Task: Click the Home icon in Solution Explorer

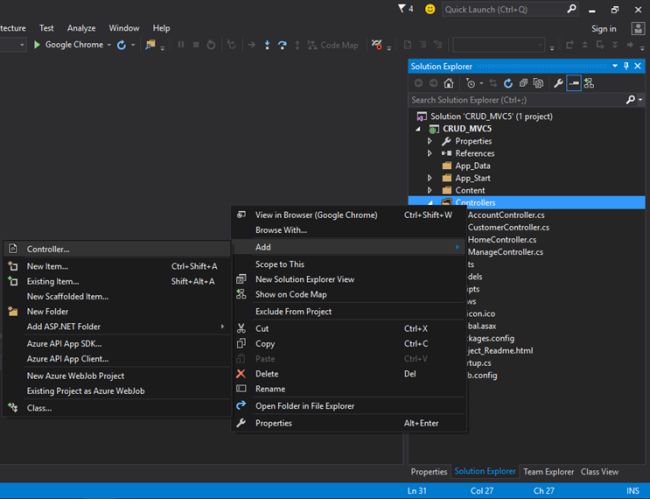Action: 449,83
